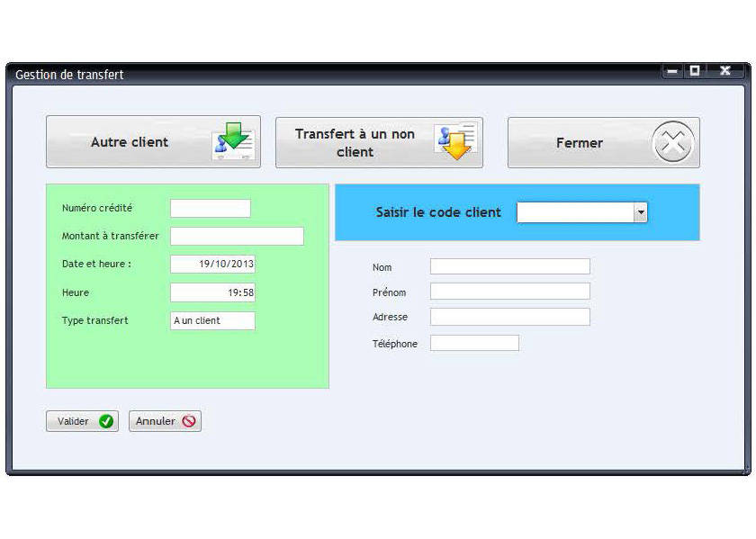Maximize the Gestion de transfert window
Screen dimensions: 756x539
pyautogui.click(x=695, y=71)
